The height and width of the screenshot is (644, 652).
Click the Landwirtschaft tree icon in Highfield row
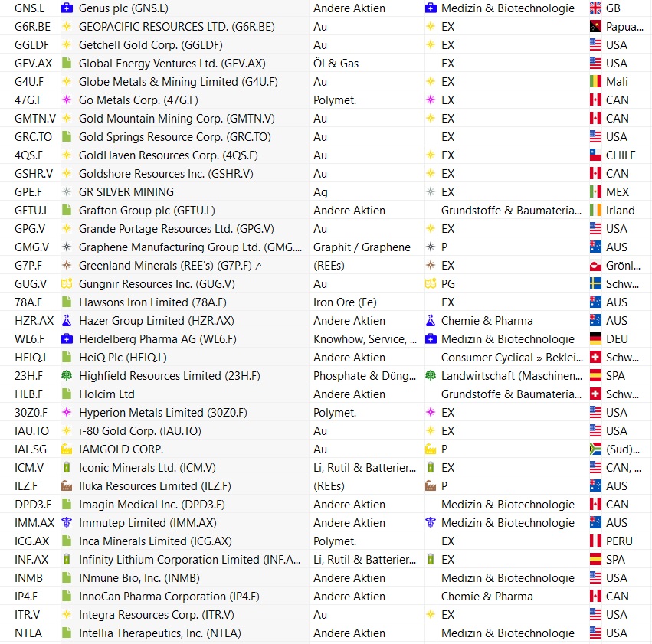pyautogui.click(x=431, y=375)
